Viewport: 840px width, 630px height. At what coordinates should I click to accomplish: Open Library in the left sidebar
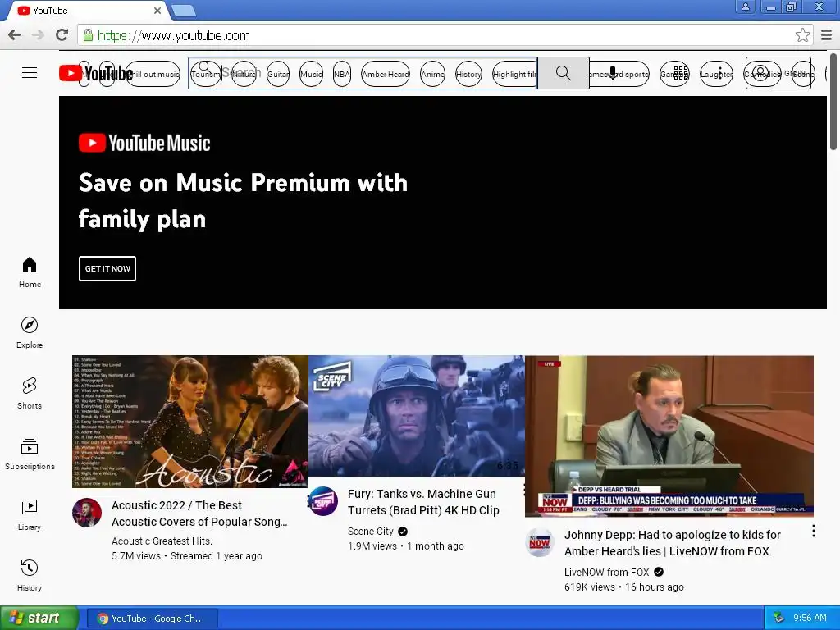[x=30, y=515]
